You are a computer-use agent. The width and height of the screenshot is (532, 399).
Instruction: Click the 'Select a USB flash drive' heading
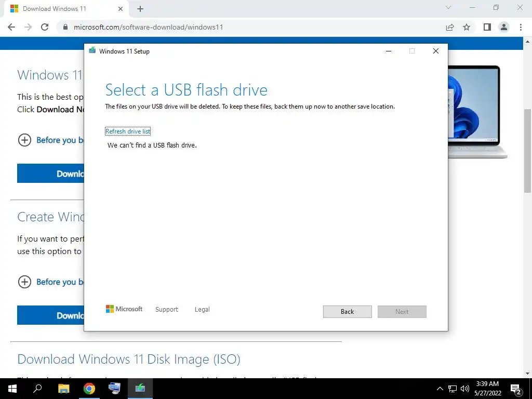187,90
